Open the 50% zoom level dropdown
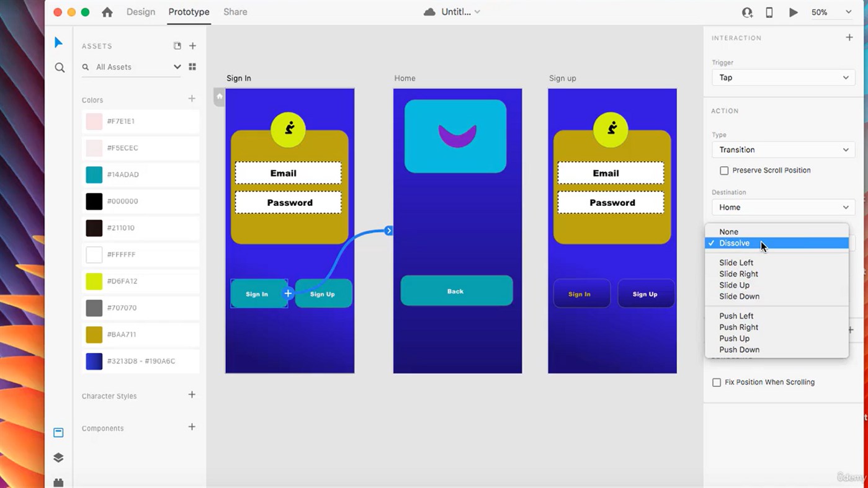The width and height of the screenshot is (868, 488). click(x=831, y=12)
